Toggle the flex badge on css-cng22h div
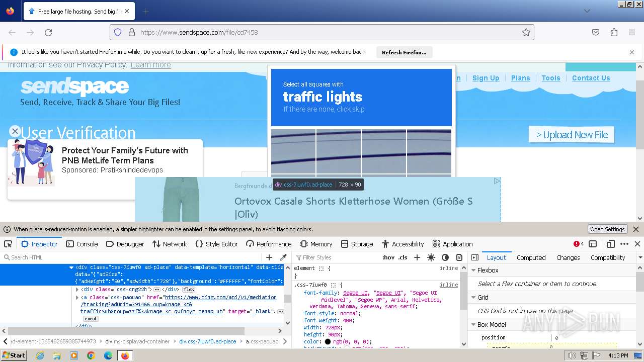Screen dimensions: 644x362 coord(189,290)
